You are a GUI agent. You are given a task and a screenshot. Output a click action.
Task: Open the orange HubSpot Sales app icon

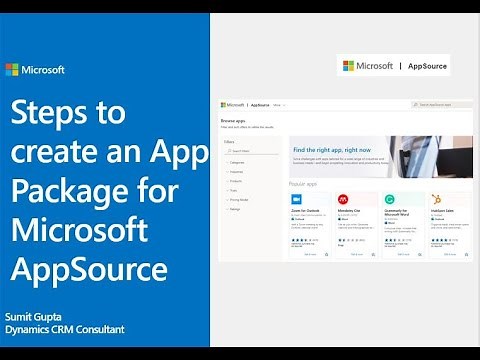(436, 199)
